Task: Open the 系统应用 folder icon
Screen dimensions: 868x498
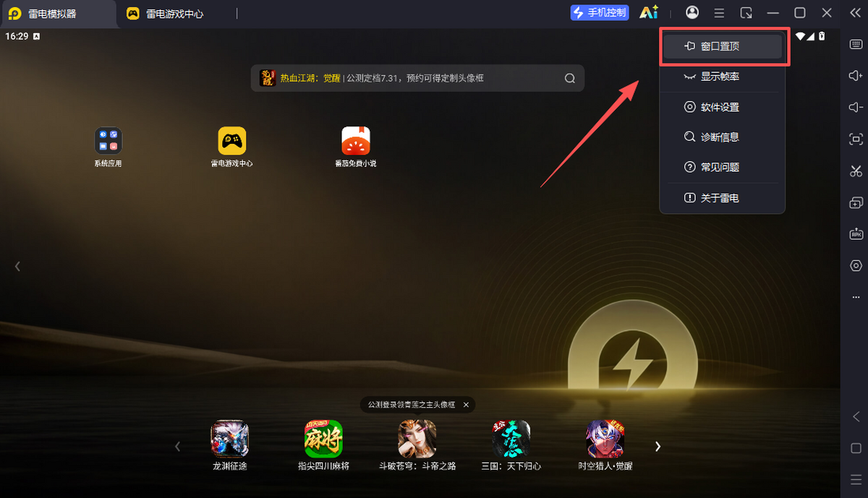Action: pos(108,140)
